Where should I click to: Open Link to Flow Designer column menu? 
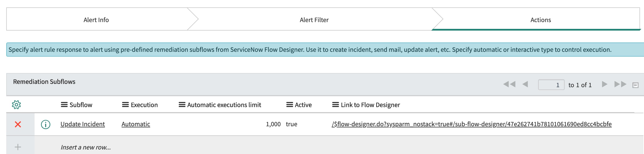click(336, 105)
